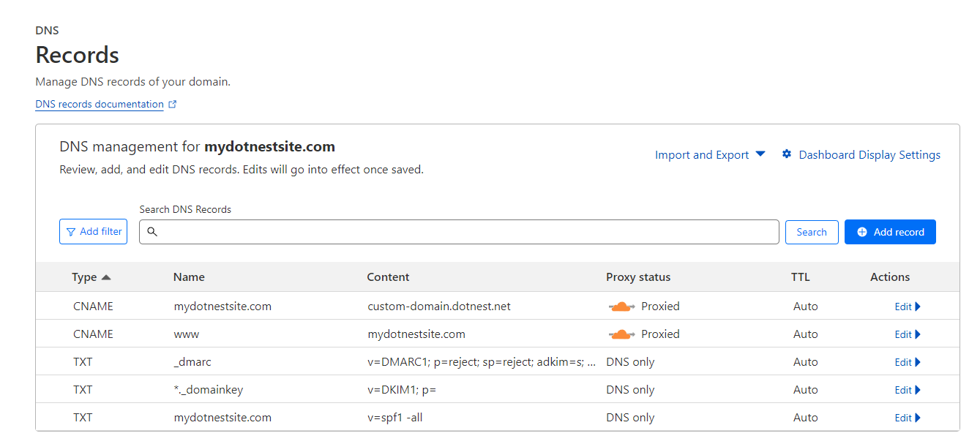Click DNS only status in the _dmarc row
Viewport: 980px width, 436px height.
[630, 362]
